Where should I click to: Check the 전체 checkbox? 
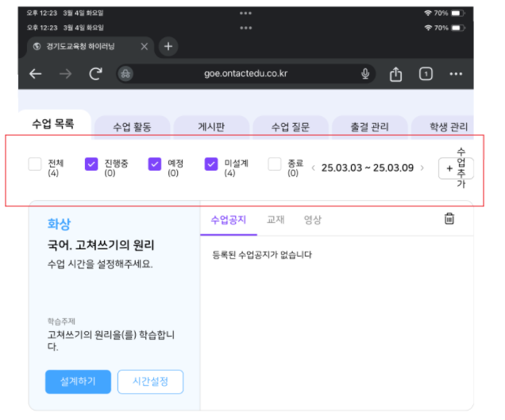click(x=35, y=164)
